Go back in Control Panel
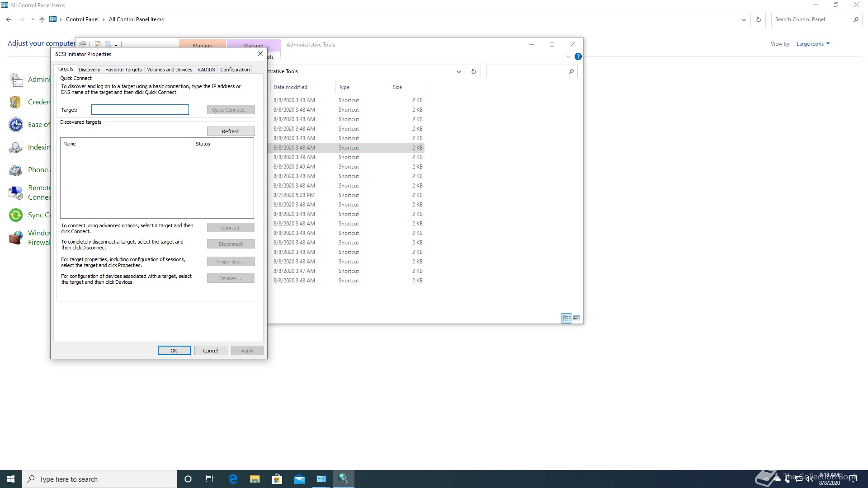This screenshot has height=488, width=868. [x=9, y=19]
